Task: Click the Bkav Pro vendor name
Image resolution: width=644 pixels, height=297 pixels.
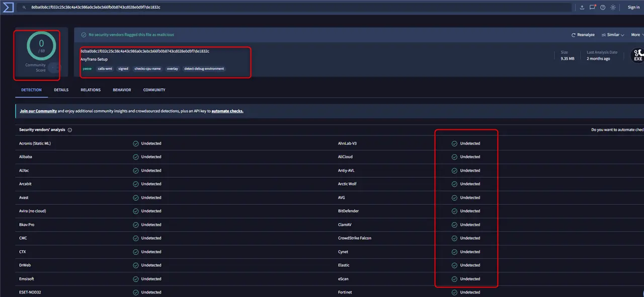Action: [x=27, y=225]
